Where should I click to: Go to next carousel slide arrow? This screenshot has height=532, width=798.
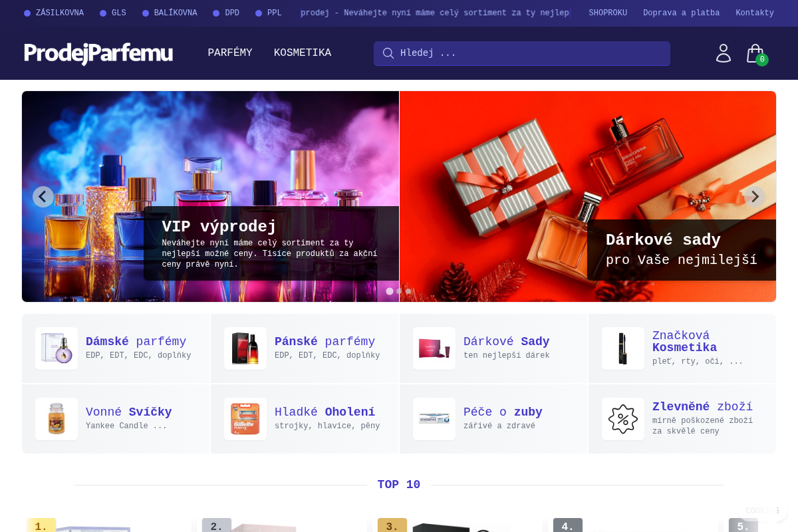click(755, 197)
